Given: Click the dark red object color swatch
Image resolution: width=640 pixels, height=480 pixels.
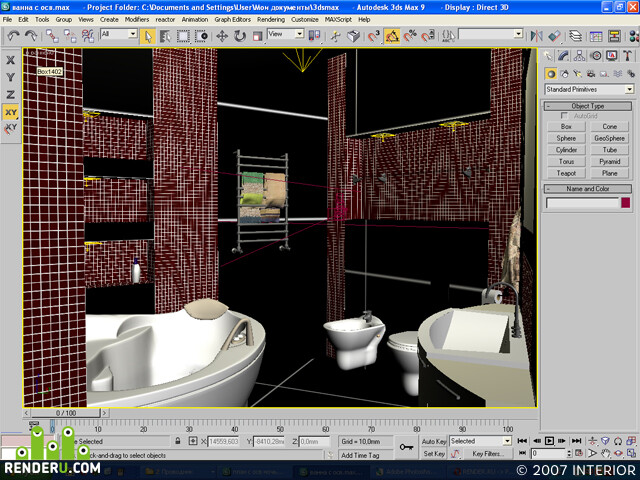Looking at the screenshot, I should [626, 203].
